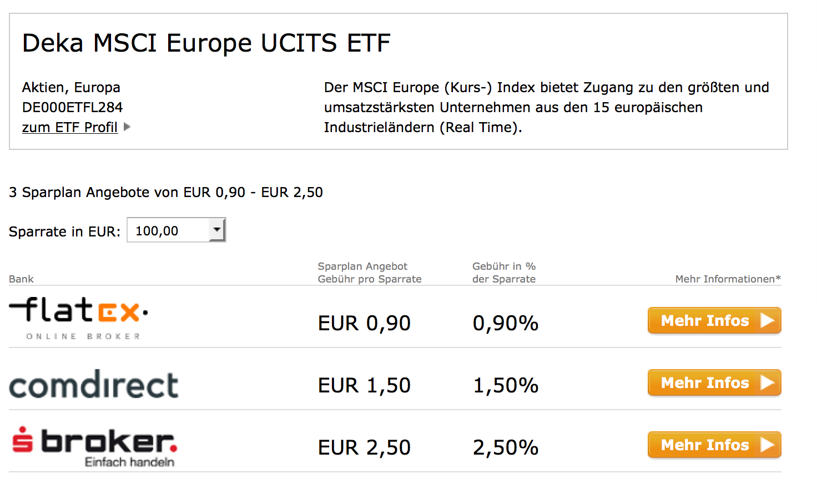Click Mehr Infos button for S broker
The height and width of the screenshot is (504, 817).
[x=714, y=445]
